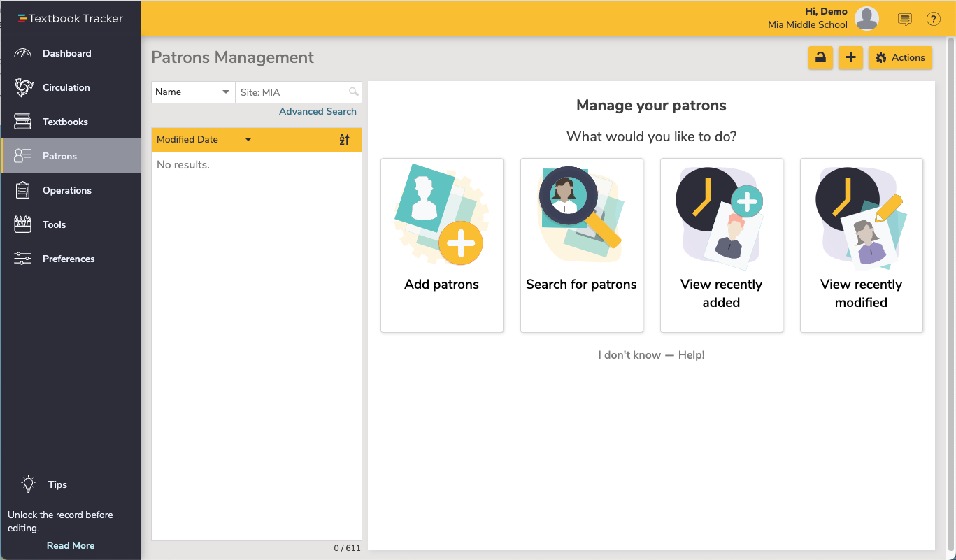Click the plus icon to add patron

coord(850,58)
